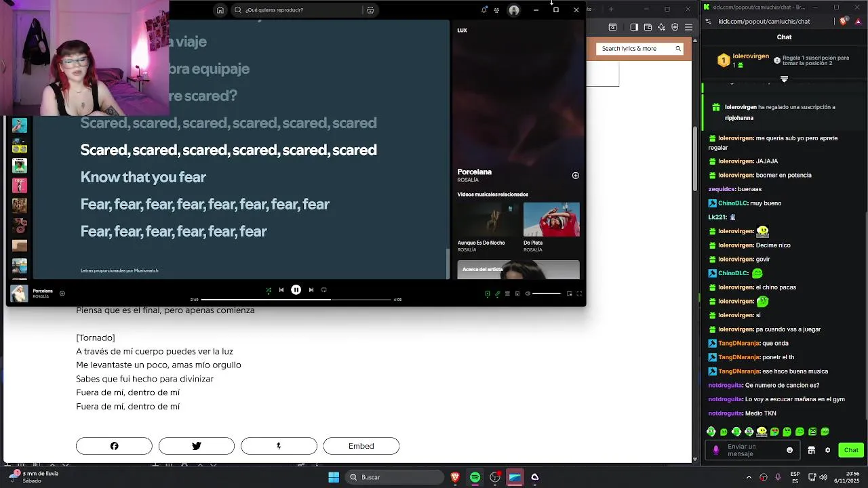The height and width of the screenshot is (488, 868).
Task: Open the ESP language switcher
Action: coord(795,477)
